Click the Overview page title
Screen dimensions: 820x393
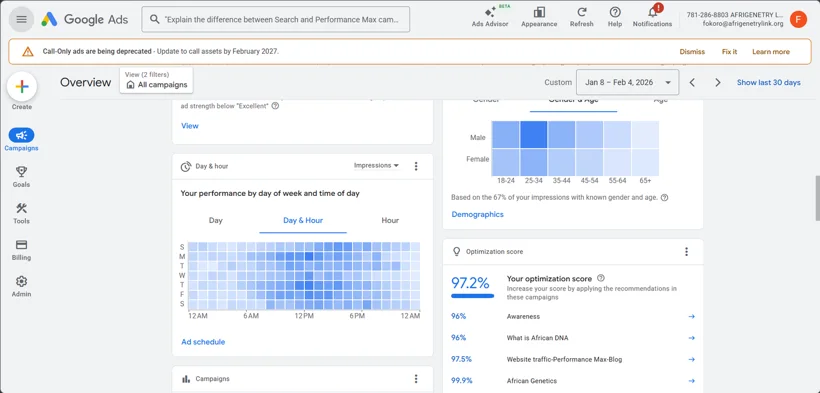click(x=86, y=83)
